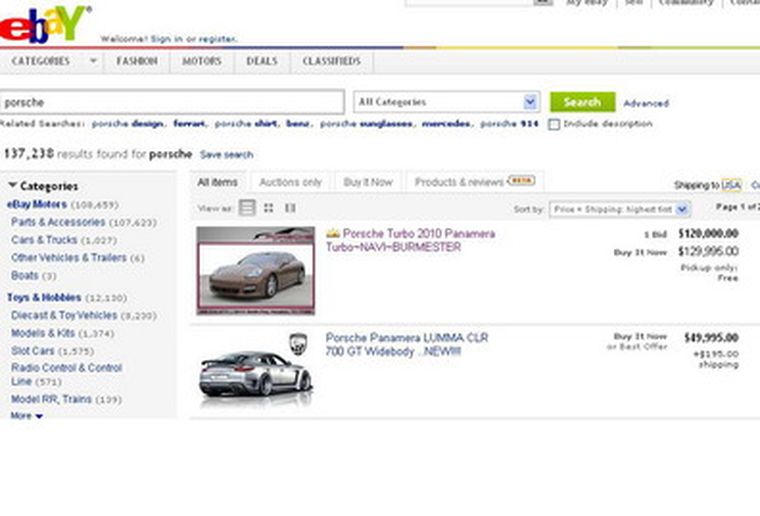Open Porsche Turbo 2010 Panamera listing title

coord(411,240)
